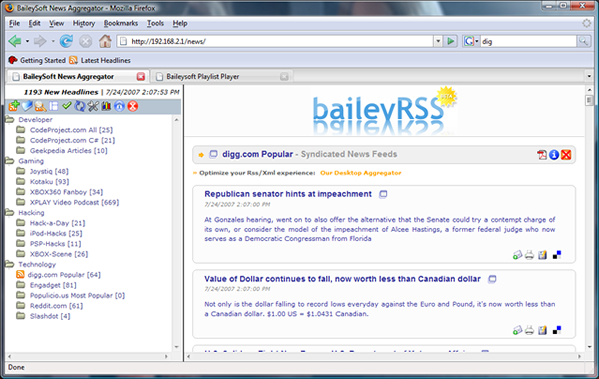Click the orange X icon in feed header
The width and height of the screenshot is (599, 379).
[566, 155]
